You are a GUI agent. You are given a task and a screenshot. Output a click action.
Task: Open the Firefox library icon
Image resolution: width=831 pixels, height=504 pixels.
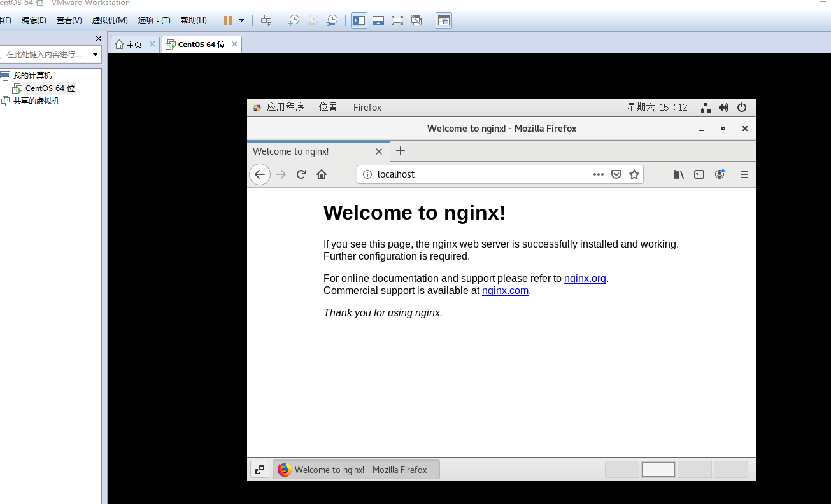click(679, 174)
